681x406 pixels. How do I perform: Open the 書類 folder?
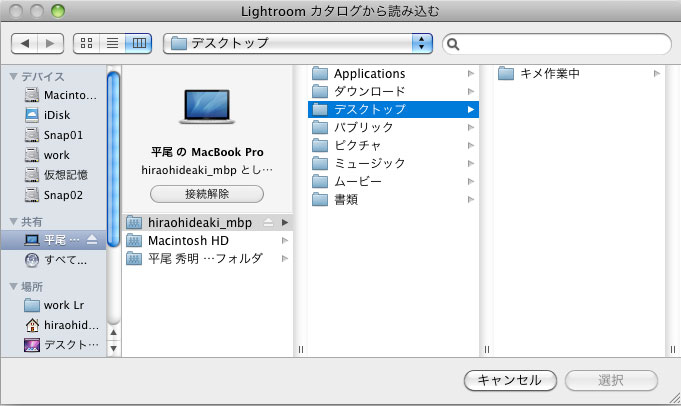393,200
